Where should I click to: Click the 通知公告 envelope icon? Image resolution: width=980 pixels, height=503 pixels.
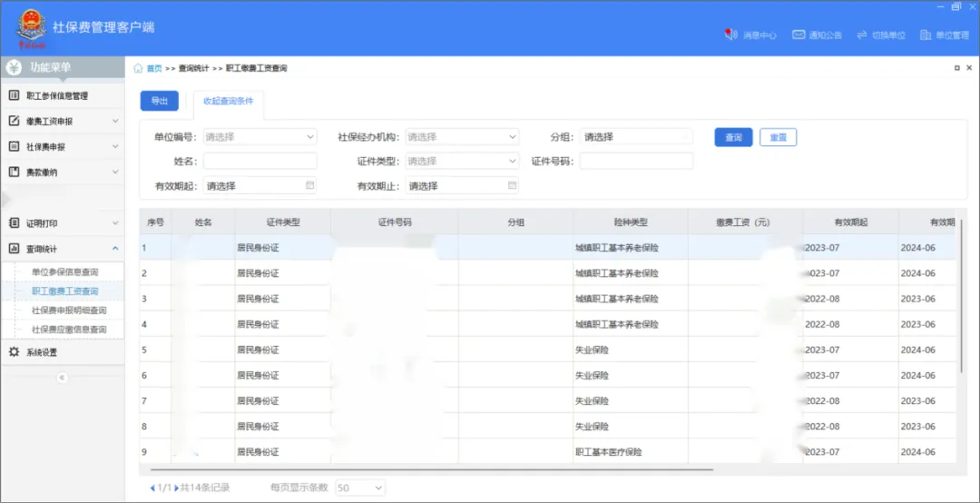click(x=799, y=35)
